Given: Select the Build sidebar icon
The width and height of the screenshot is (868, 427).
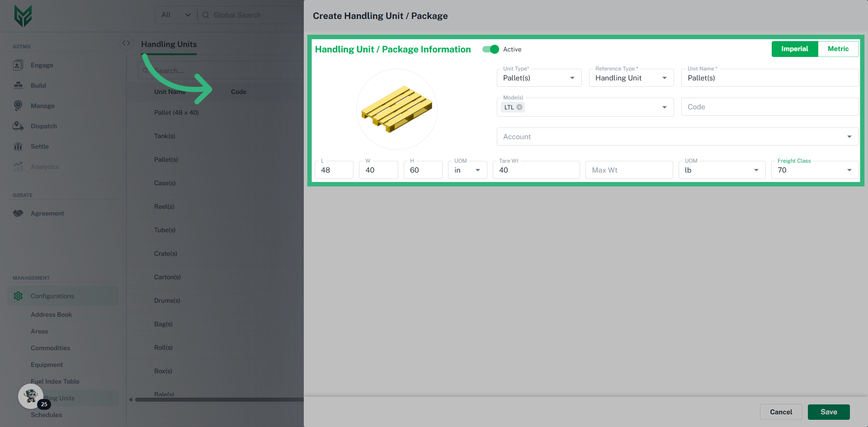Looking at the screenshot, I should 18,85.
